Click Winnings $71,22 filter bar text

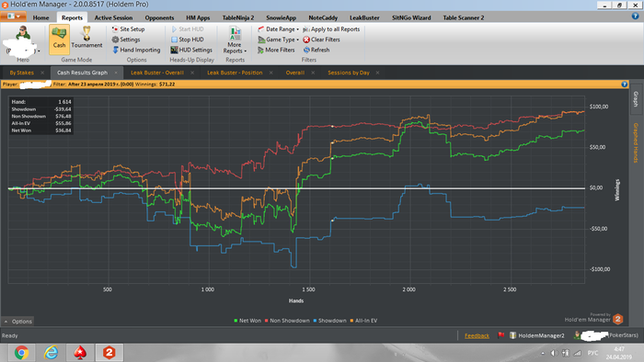[x=155, y=84]
